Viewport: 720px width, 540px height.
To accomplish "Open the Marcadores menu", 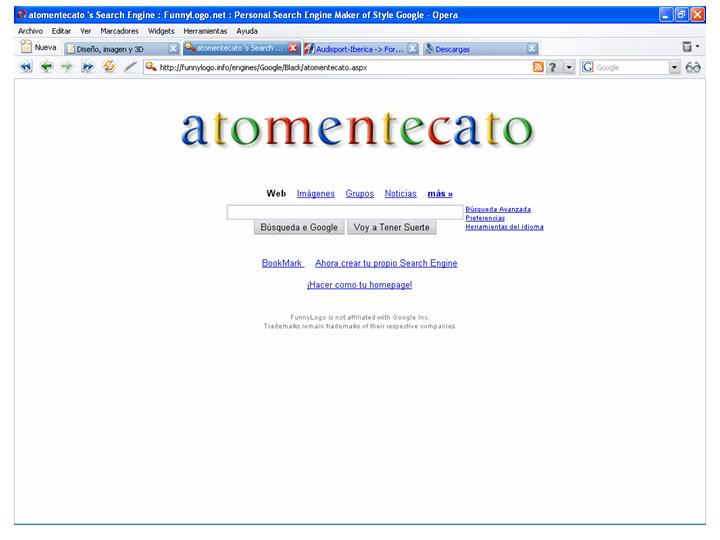I will click(119, 31).
